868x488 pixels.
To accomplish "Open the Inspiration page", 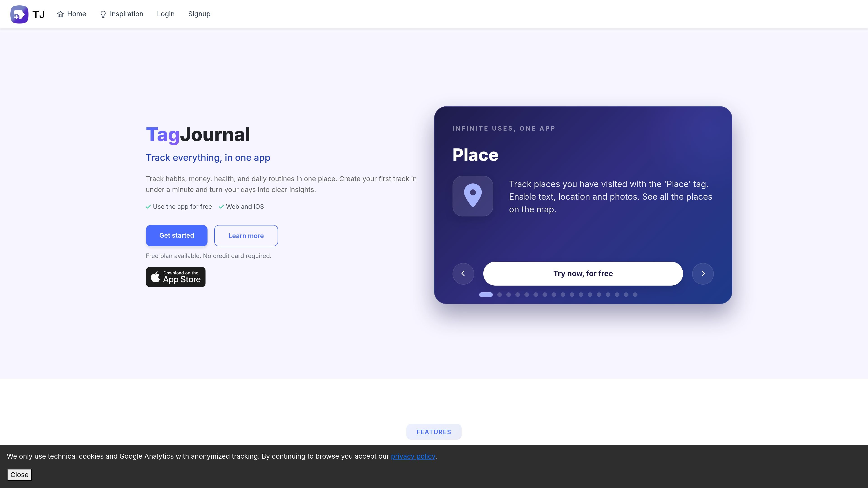I will coord(122,14).
